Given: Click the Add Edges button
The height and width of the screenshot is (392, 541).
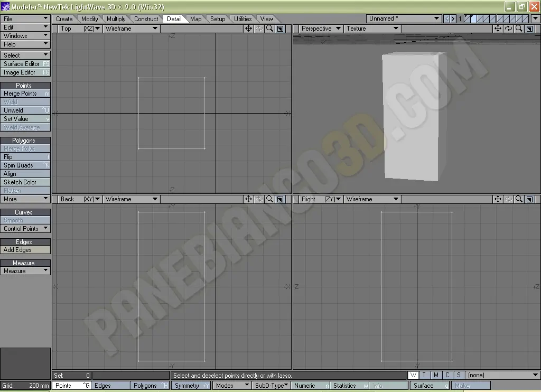Looking at the screenshot, I should 25,250.
